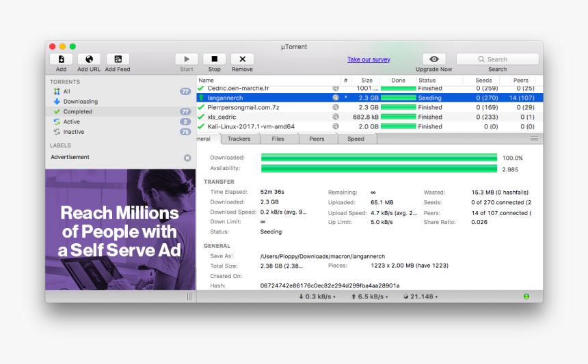Image resolution: width=588 pixels, height=364 pixels.
Task: Select the Kali-Linux-2017.1-vm-amd64 torrent
Action: [370, 126]
